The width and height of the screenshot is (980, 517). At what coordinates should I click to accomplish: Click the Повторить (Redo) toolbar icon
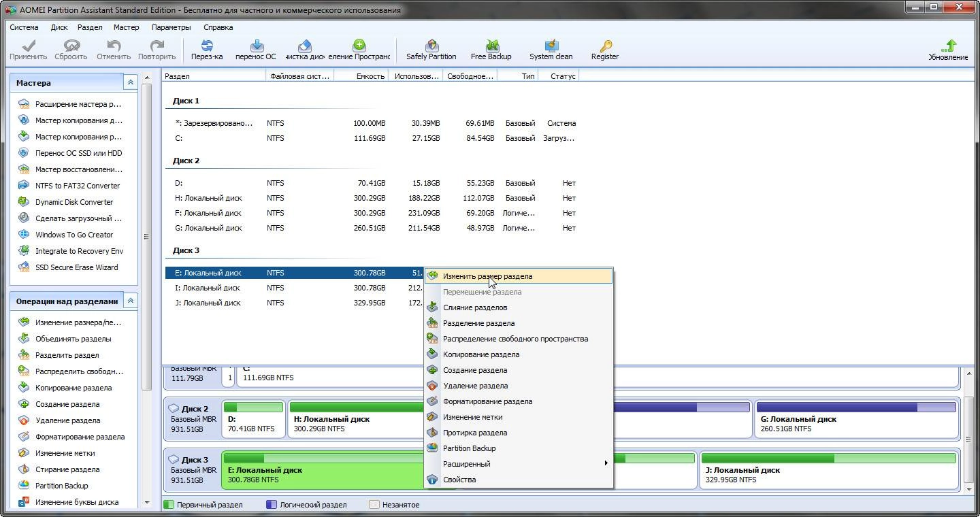point(157,46)
